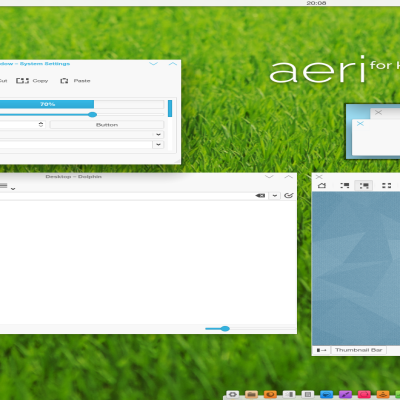Click the blue slider handle in System Settings
Viewport: 400px width, 400px height.
[x=92, y=115]
